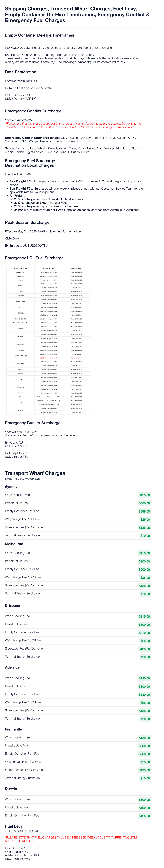Click the Emergency Conflict Surcharge heading
The image size is (164, 868).
click(x=33, y=111)
